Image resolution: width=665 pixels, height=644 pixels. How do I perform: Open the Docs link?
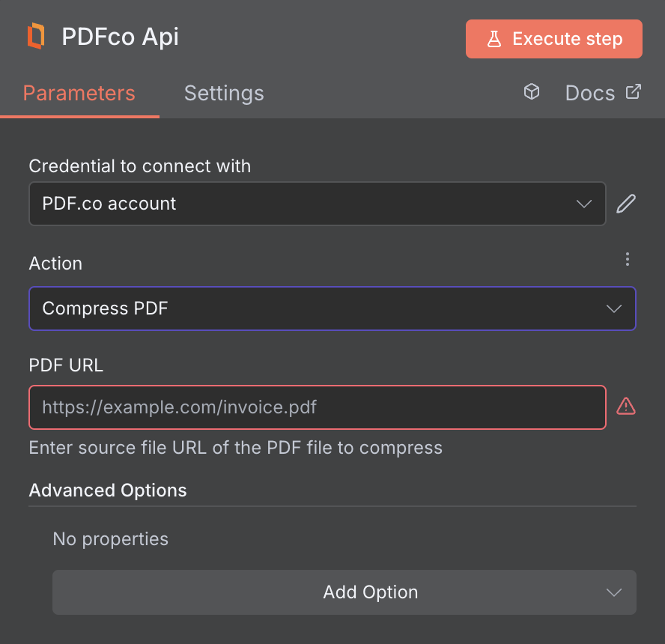point(591,92)
